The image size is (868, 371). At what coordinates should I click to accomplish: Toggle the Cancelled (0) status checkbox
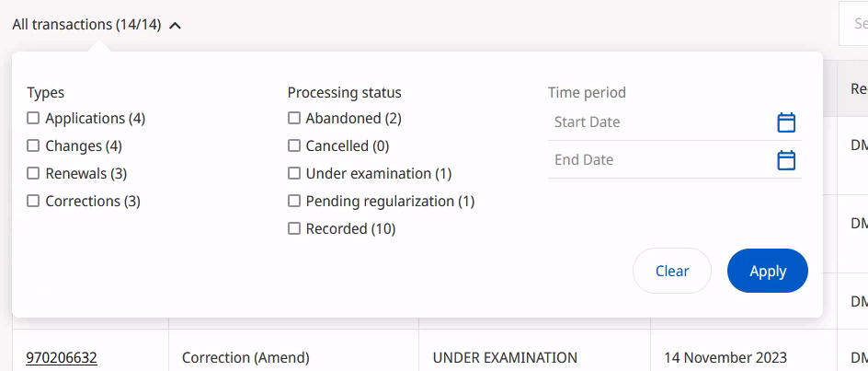tap(294, 145)
